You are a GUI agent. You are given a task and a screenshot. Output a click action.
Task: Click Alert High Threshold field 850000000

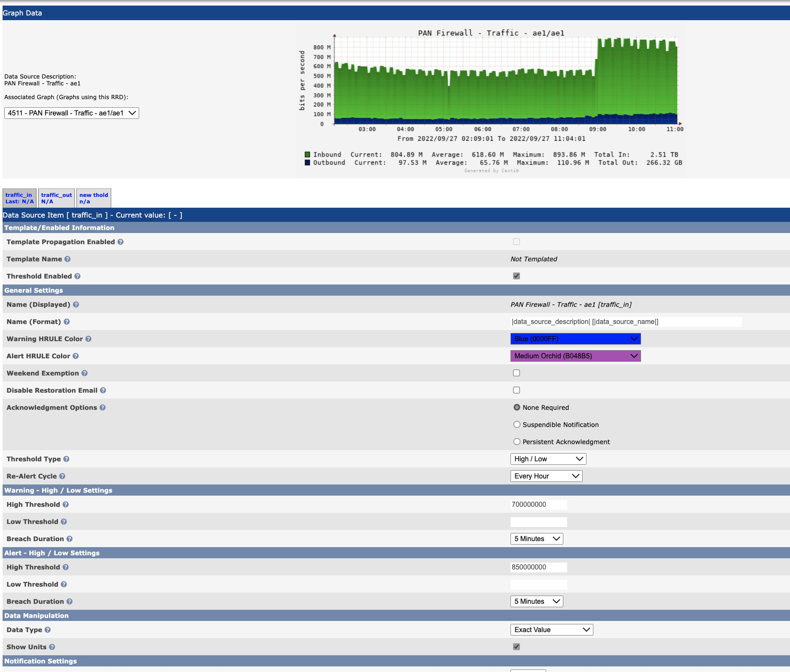pyautogui.click(x=539, y=567)
